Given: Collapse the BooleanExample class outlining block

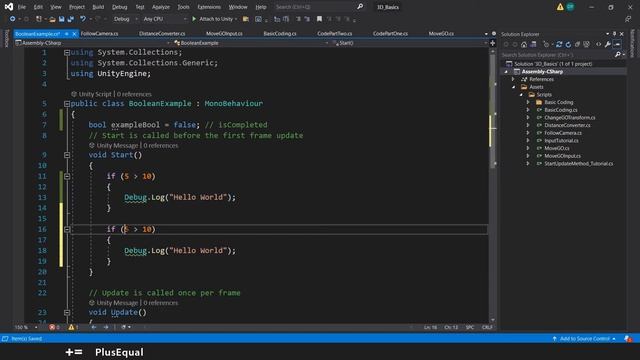Looking at the screenshot, I should tap(67, 104).
